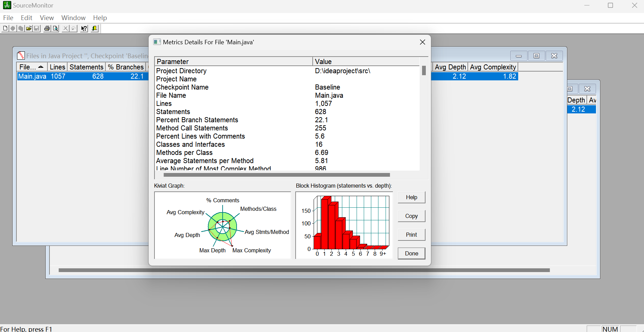Select the Percent Branch Statements row
Screen dimensions: 644x332
click(287, 120)
